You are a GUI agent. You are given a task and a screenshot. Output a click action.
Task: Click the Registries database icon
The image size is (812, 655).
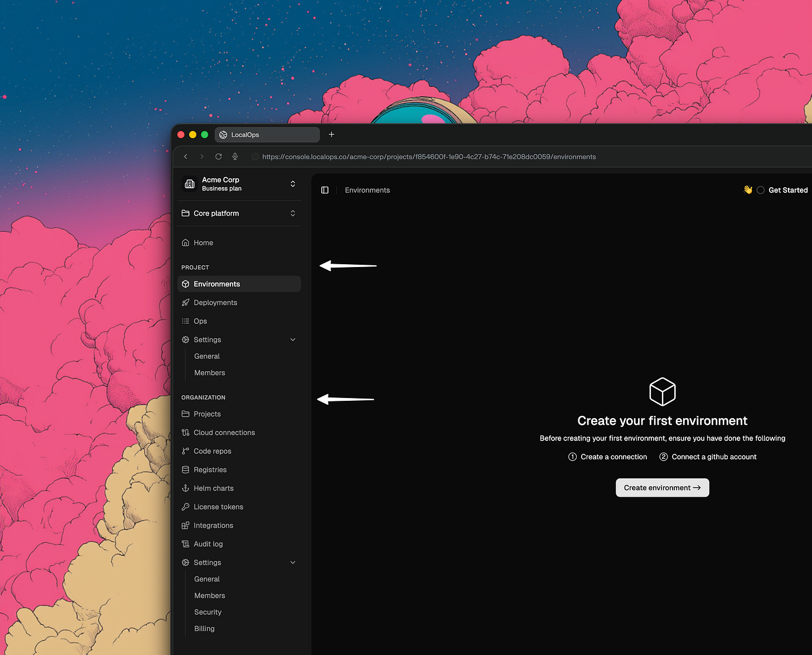point(186,470)
